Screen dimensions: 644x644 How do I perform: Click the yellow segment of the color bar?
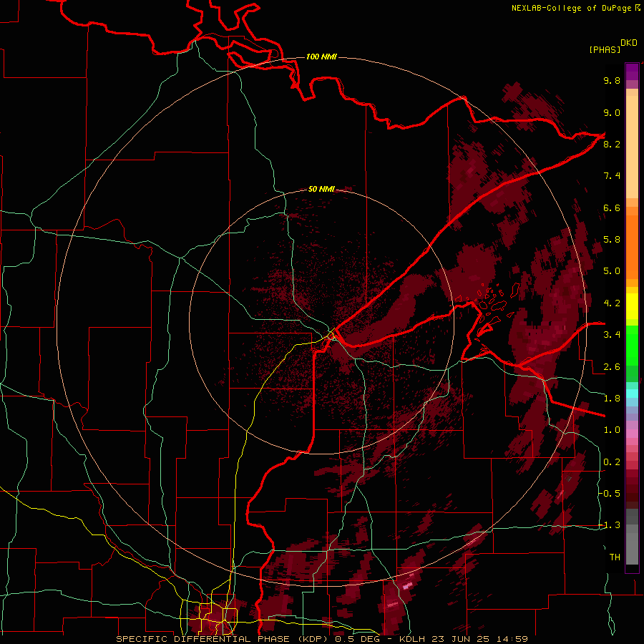(x=632, y=306)
